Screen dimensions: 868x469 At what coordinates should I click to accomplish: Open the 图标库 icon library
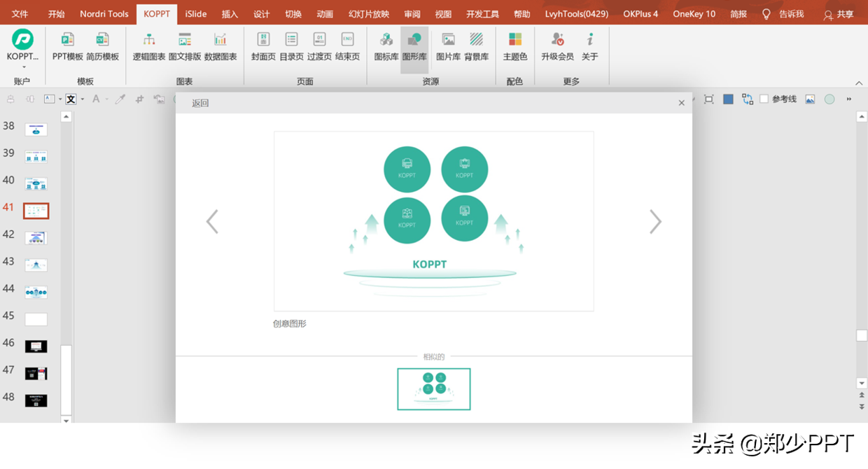385,48
